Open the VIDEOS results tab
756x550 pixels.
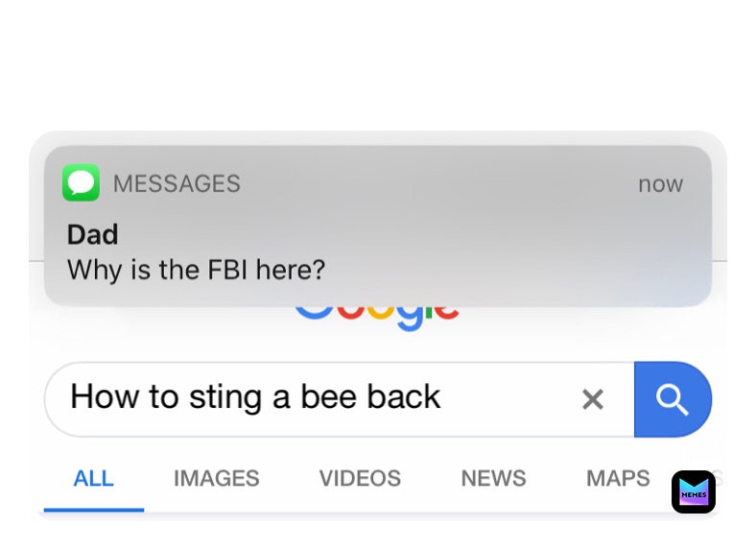(360, 479)
